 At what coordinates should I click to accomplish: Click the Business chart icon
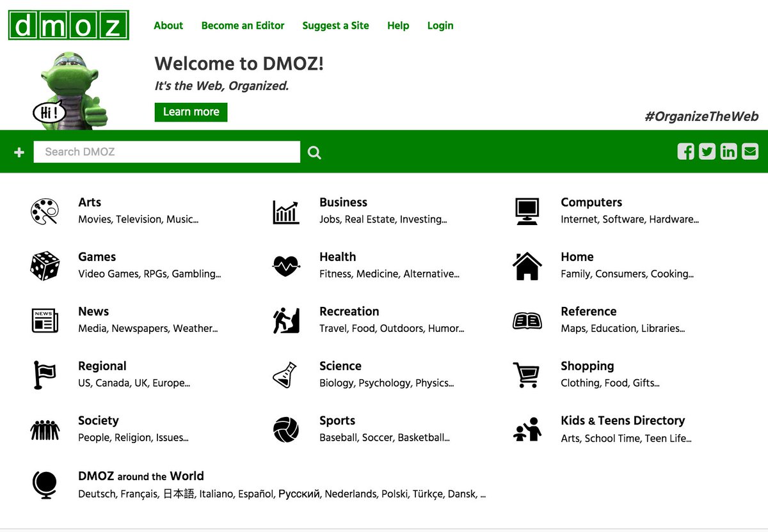(x=286, y=212)
